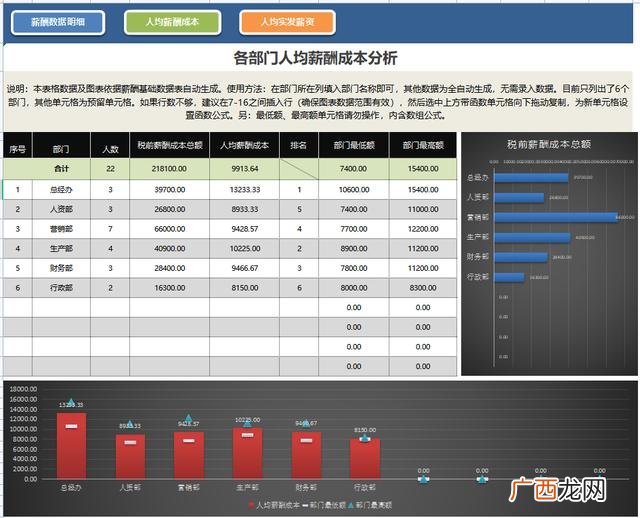
Task: Click the 人均薪酬成本 legend entry
Action: point(274,505)
